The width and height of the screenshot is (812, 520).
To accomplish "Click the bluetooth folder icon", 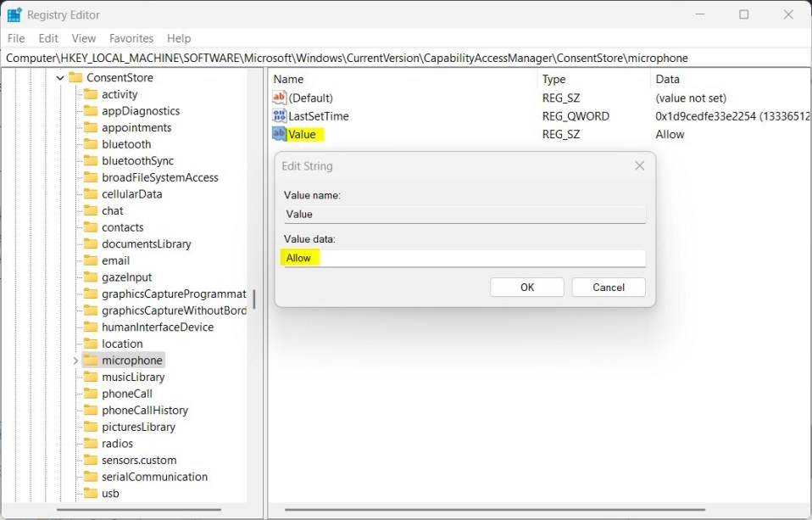I will click(91, 144).
